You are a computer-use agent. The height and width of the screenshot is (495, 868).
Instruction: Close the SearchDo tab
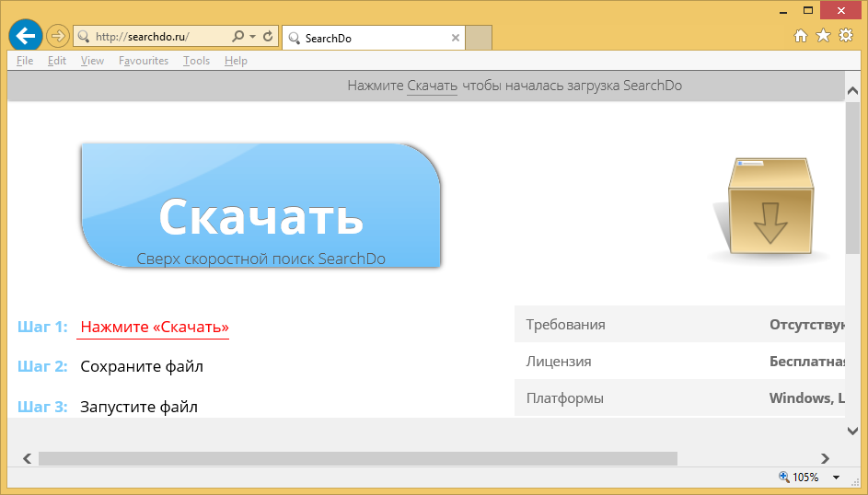(x=455, y=38)
